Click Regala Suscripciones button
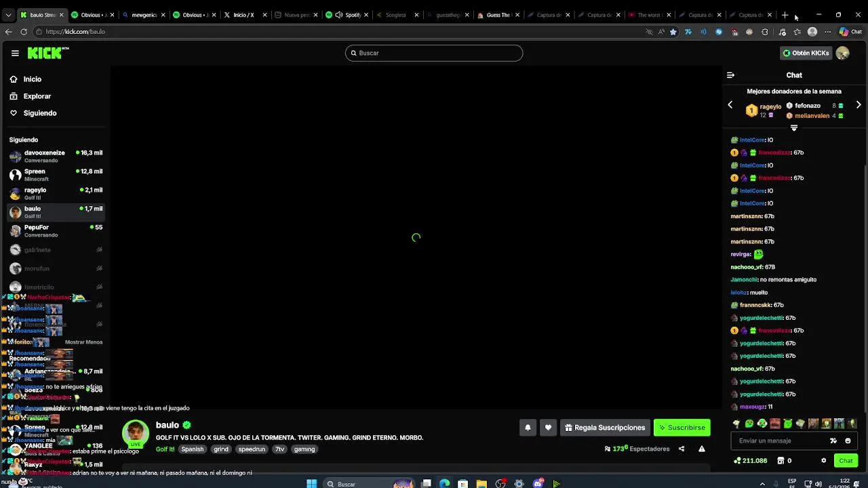The height and width of the screenshot is (488, 868). click(605, 428)
